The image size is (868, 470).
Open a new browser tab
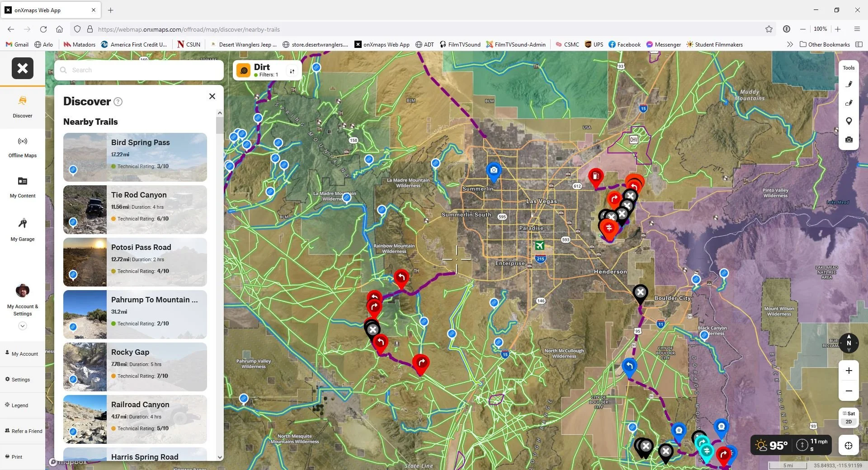coord(111,10)
